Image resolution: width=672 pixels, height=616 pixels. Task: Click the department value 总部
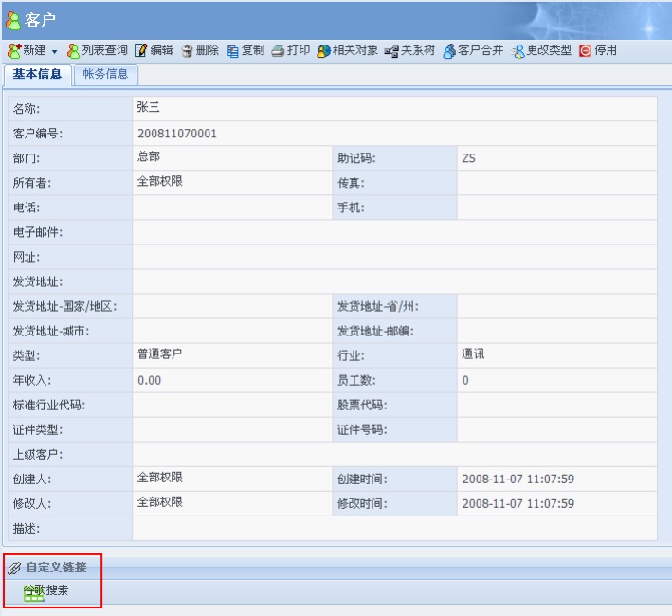[148, 156]
